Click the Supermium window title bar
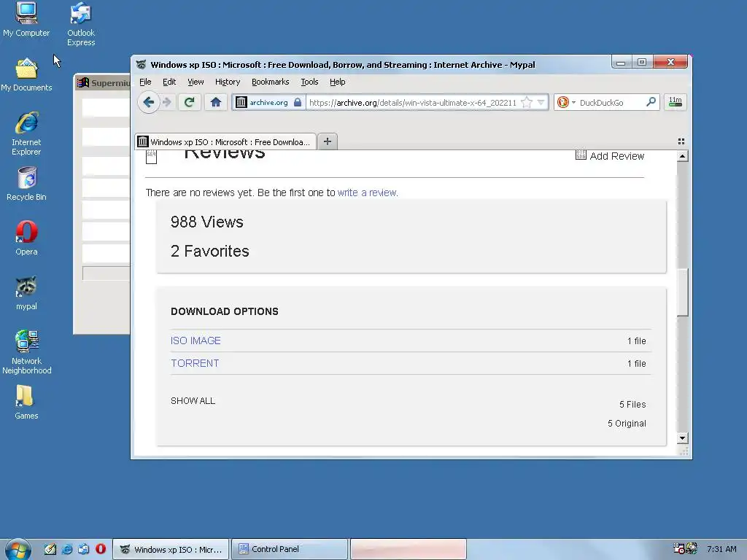 [102, 82]
